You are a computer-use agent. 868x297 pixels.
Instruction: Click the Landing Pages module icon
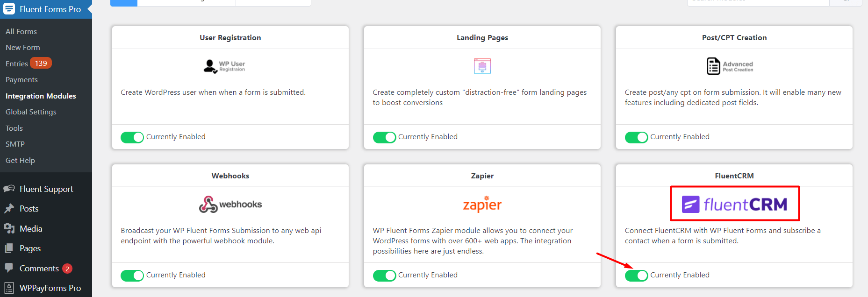click(482, 66)
